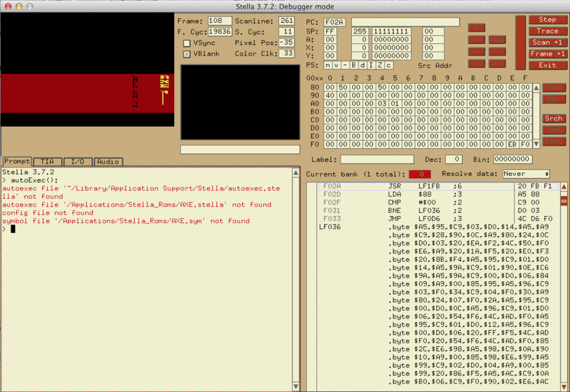Toggle the c carry flag
The height and width of the screenshot is (392, 570).
(389, 66)
